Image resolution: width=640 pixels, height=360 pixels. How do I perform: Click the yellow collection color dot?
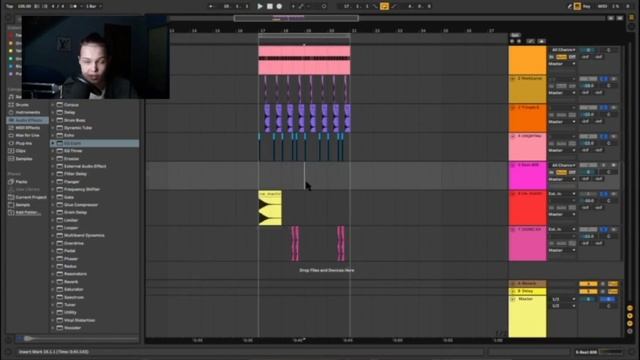tap(11, 51)
